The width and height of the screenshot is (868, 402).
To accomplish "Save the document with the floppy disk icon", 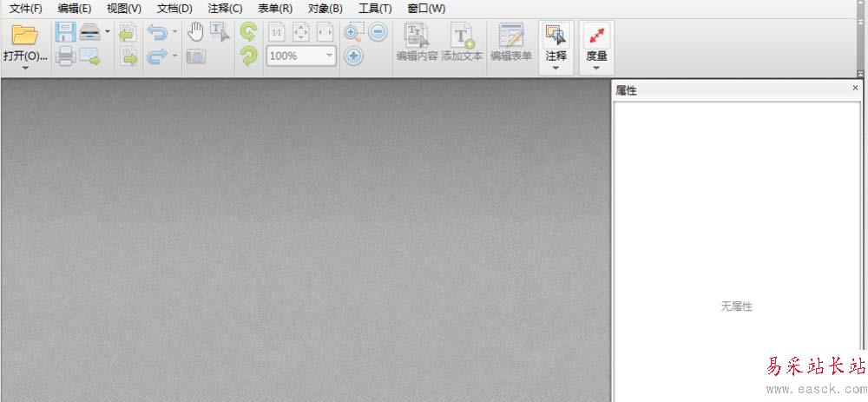I will [65, 32].
